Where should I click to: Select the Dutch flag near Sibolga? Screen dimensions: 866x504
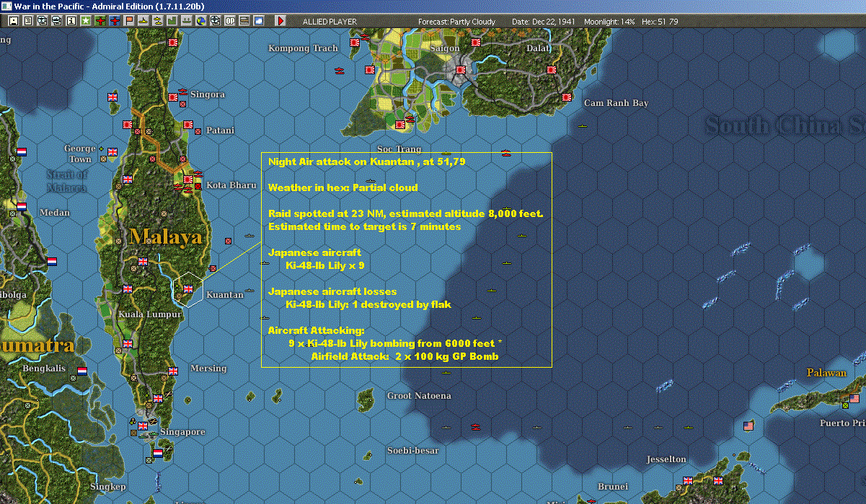52,262
